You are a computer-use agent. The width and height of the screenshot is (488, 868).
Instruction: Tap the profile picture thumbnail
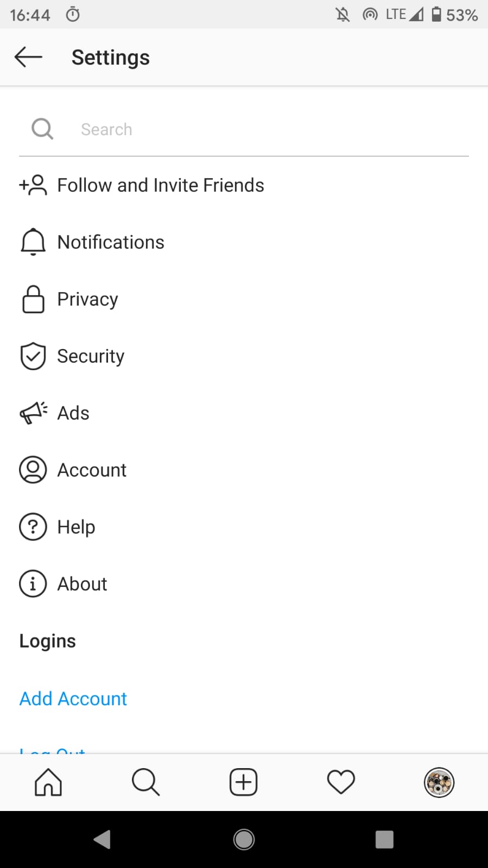pos(439,782)
